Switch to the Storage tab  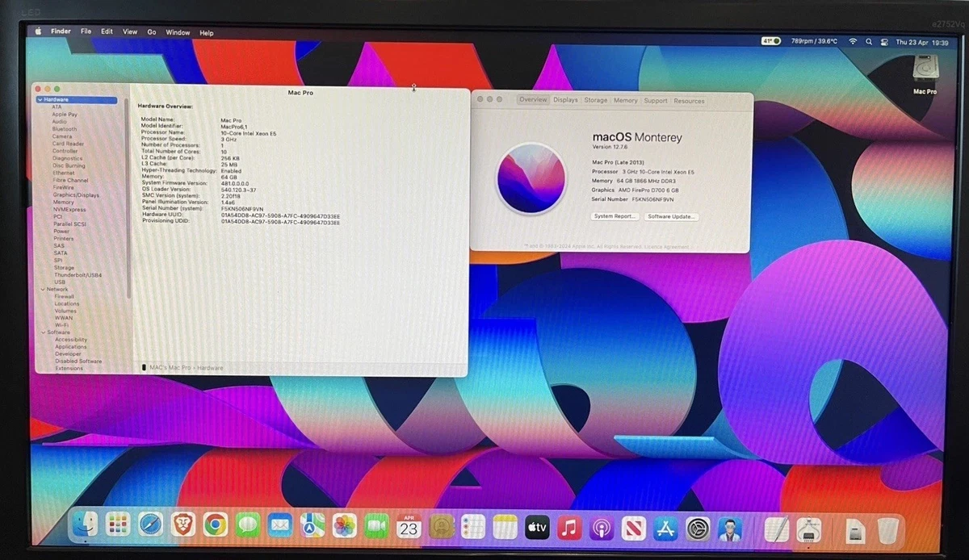click(x=596, y=100)
